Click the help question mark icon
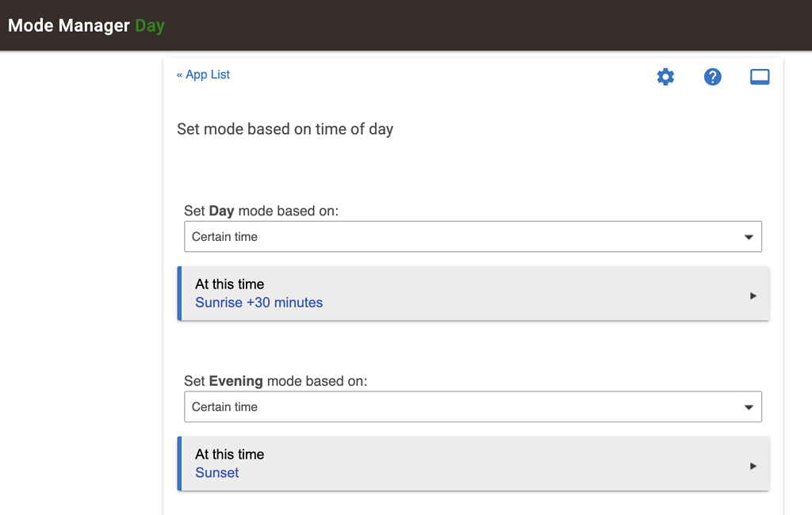 [712, 76]
